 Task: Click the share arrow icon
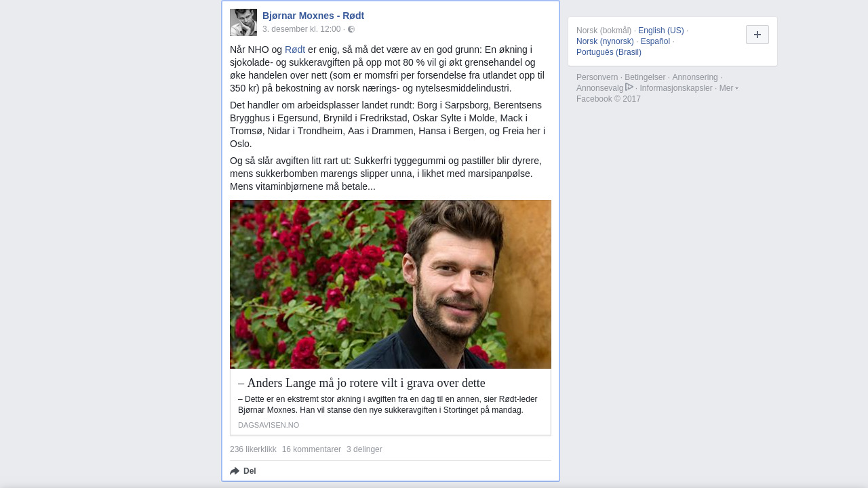pyautogui.click(x=235, y=471)
